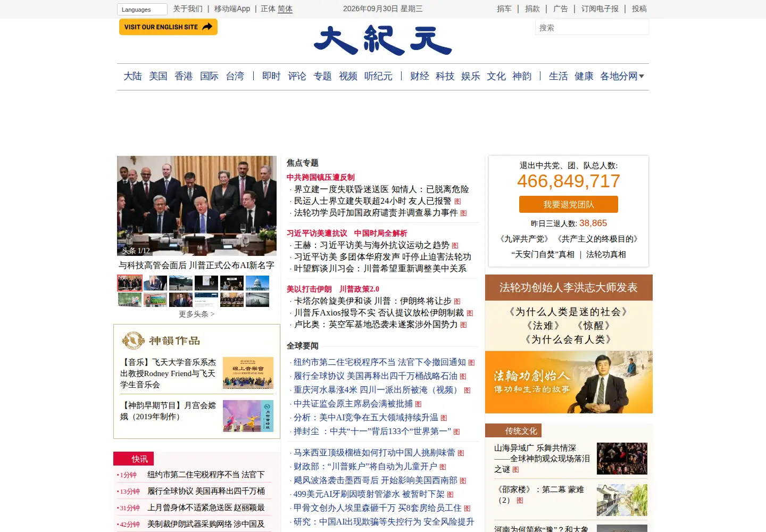This screenshot has width=766, height=532.
Task: Click image icon after 重庆河水暴涨 headline
Action: point(467,390)
